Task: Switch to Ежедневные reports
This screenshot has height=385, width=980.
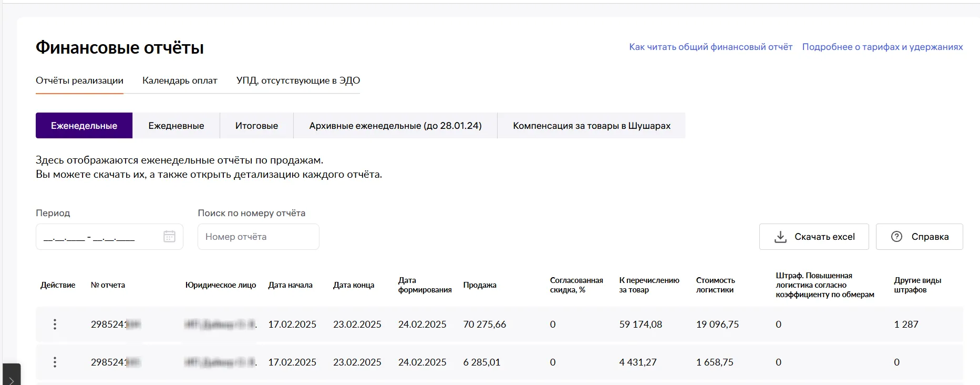Action: click(x=176, y=126)
